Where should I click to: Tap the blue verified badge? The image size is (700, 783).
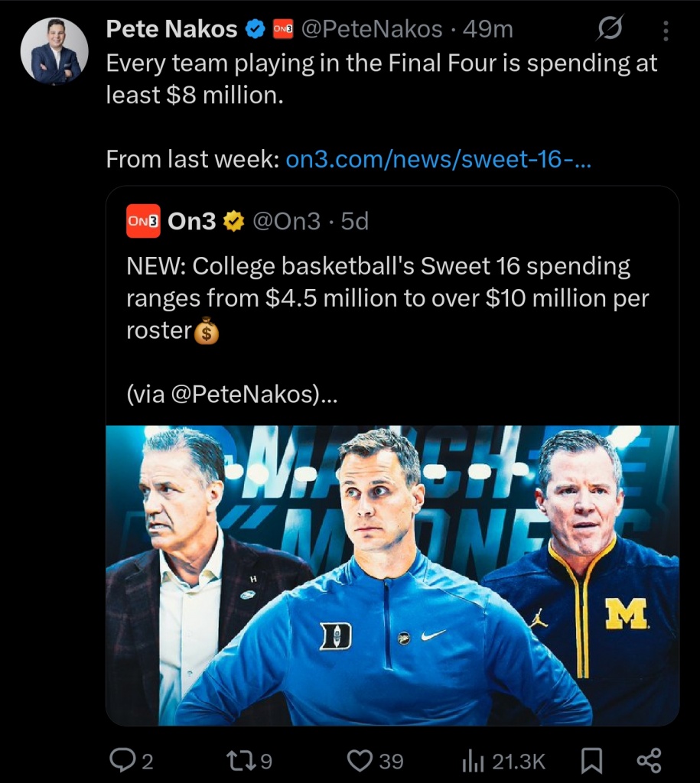[254, 30]
